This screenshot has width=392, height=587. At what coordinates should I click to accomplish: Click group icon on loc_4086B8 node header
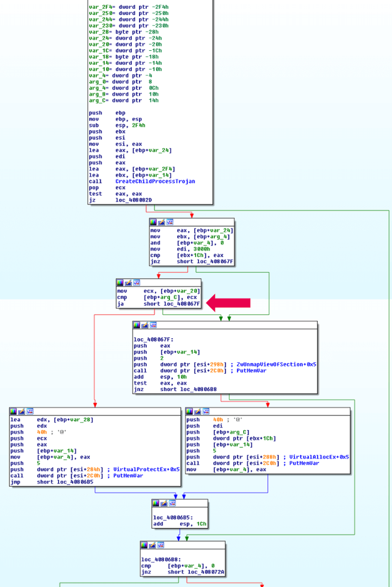click(160, 545)
